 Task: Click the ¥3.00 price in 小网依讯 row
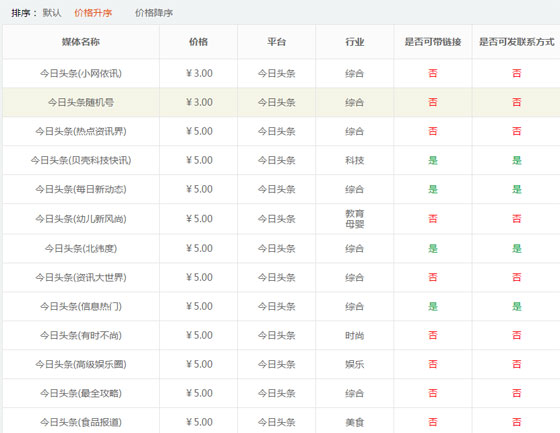click(x=199, y=73)
